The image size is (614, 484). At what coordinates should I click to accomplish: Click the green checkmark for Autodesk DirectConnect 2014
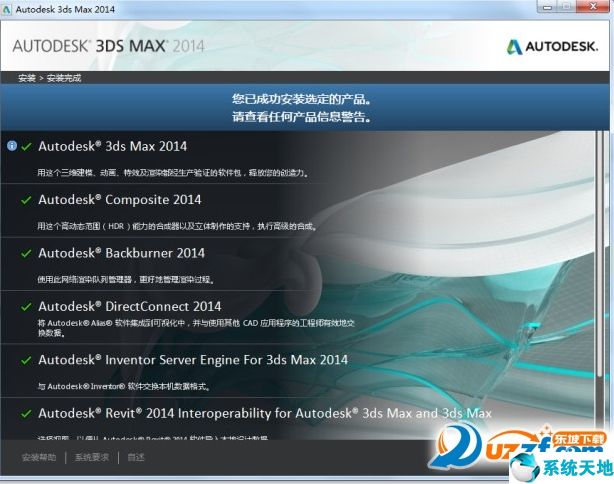[26, 307]
